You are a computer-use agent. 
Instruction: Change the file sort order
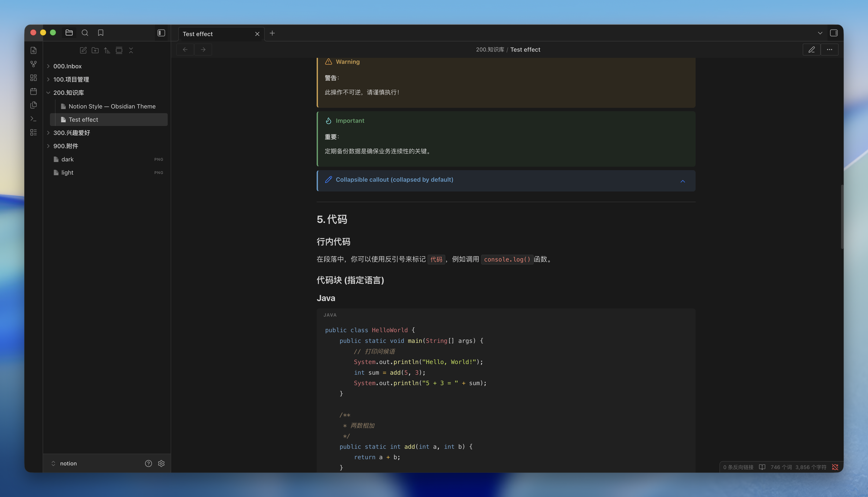pyautogui.click(x=107, y=51)
